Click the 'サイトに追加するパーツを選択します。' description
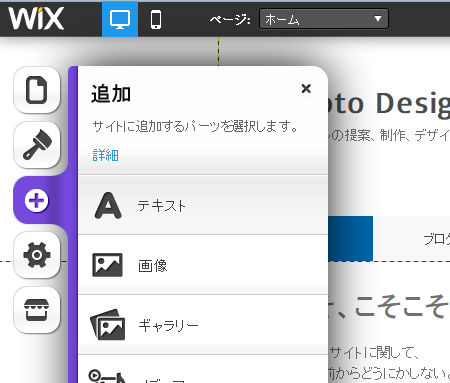The height and width of the screenshot is (383, 450). tap(195, 127)
